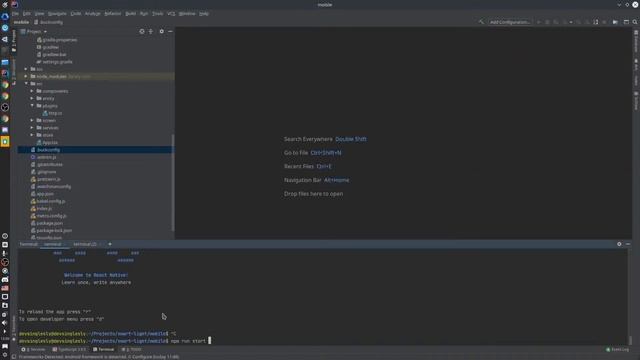Select the App.tsx file in tree
This screenshot has height=360, width=640.
point(47,142)
